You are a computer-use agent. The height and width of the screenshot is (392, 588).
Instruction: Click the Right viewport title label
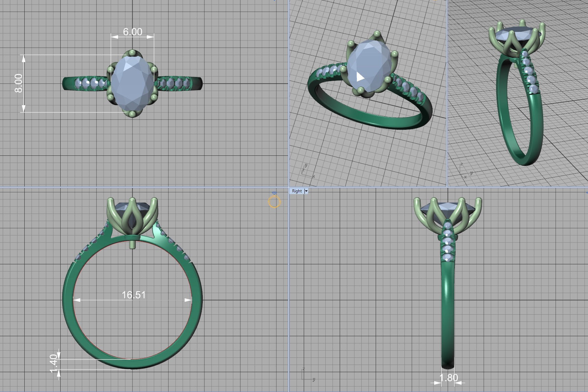297,191
